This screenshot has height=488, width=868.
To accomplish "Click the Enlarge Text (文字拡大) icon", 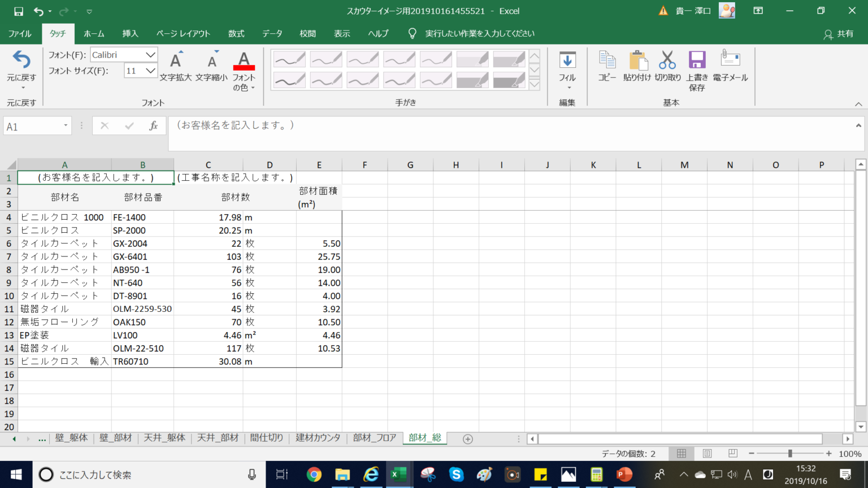I will [176, 61].
